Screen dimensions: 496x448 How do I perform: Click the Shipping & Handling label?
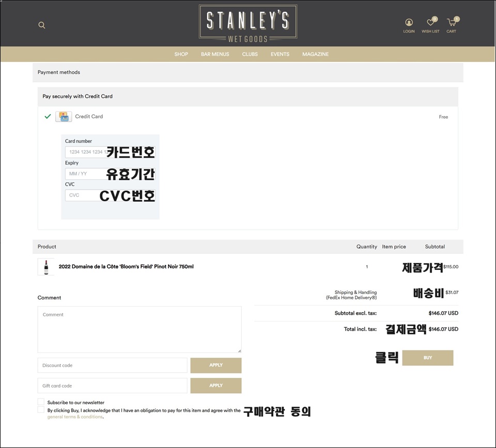click(x=351, y=295)
